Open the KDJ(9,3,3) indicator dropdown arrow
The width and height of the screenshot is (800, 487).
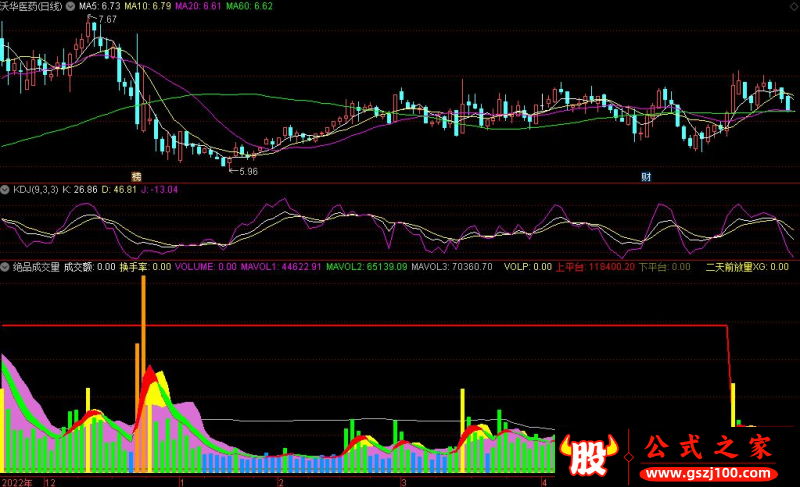[5, 188]
